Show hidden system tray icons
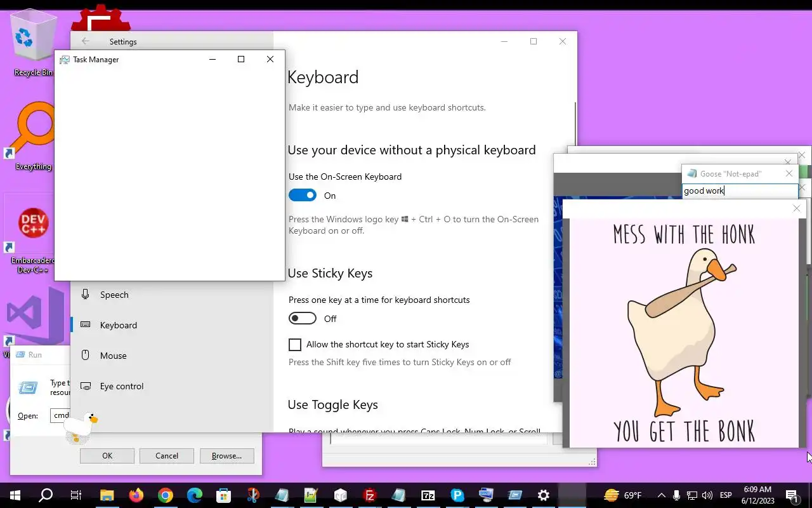Image resolution: width=812 pixels, height=508 pixels. pos(661,495)
